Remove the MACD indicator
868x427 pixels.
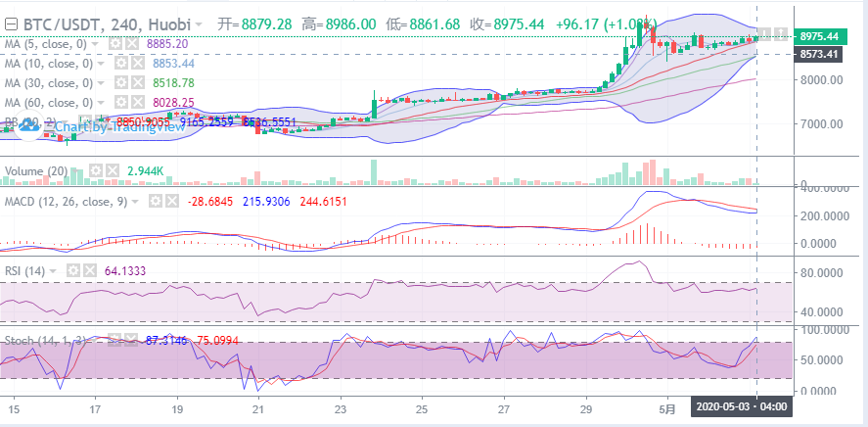point(171,202)
